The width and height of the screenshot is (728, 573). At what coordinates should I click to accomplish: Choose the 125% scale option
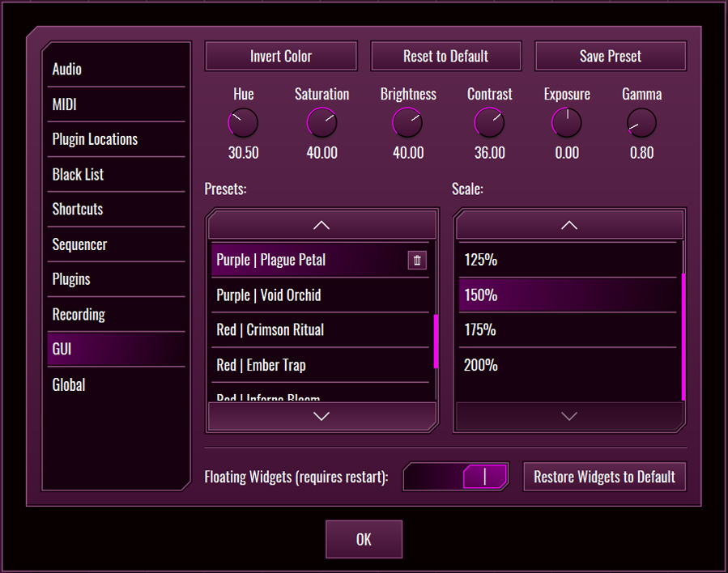tap(568, 260)
